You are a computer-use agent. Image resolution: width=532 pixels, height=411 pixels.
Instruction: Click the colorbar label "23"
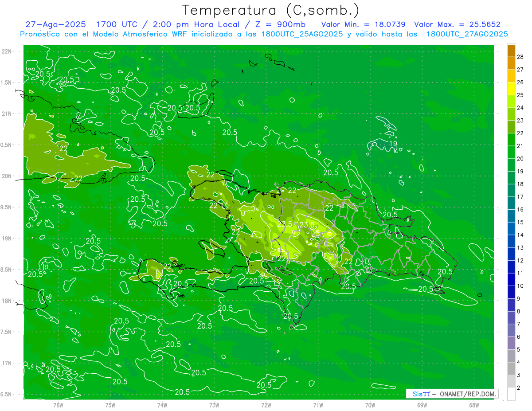tap(520, 120)
